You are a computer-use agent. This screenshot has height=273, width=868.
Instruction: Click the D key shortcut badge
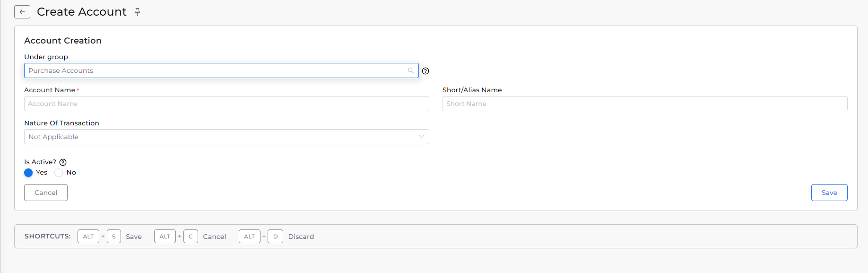[275, 236]
